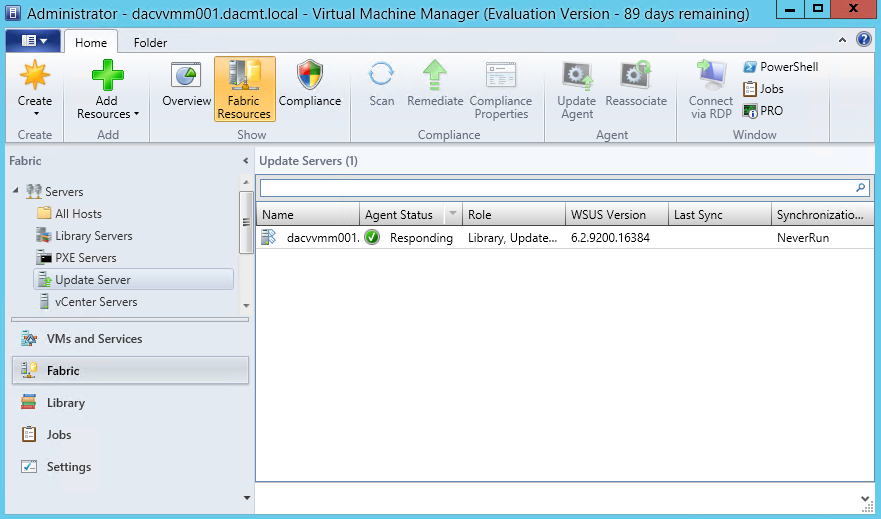The width and height of the screenshot is (881, 519).
Task: Click the tree scrollbar up arrow
Action: [246, 182]
